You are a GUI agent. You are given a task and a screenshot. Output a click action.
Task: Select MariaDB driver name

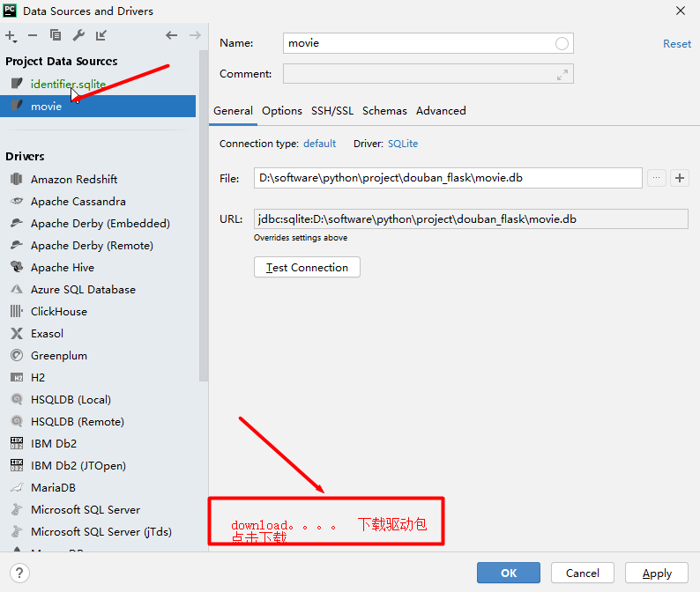pyautogui.click(x=53, y=488)
